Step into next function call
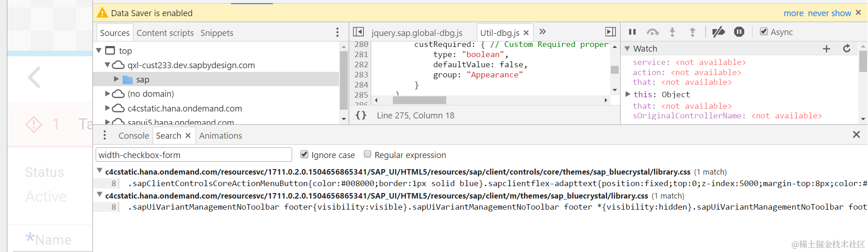 (672, 32)
